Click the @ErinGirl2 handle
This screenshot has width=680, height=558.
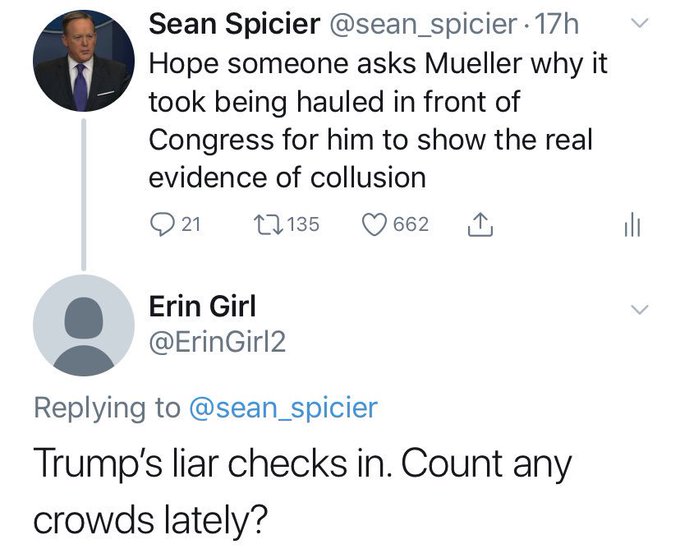tap(217, 343)
